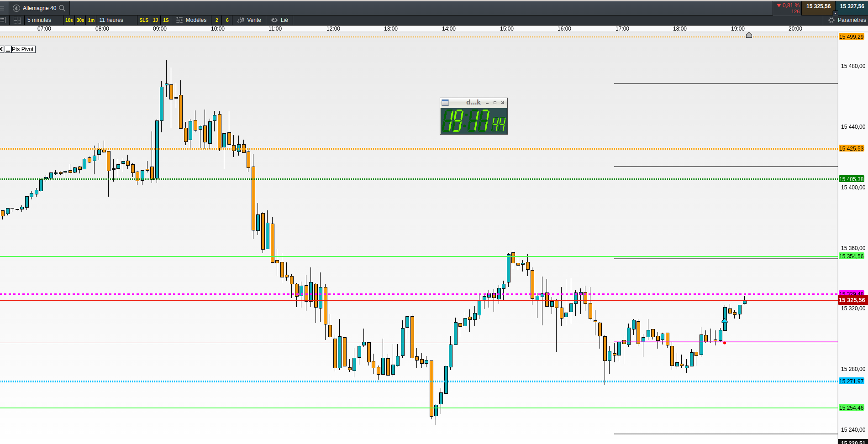Click the SLS shortcut button
This screenshot has width=868, height=444.
pos(144,20)
